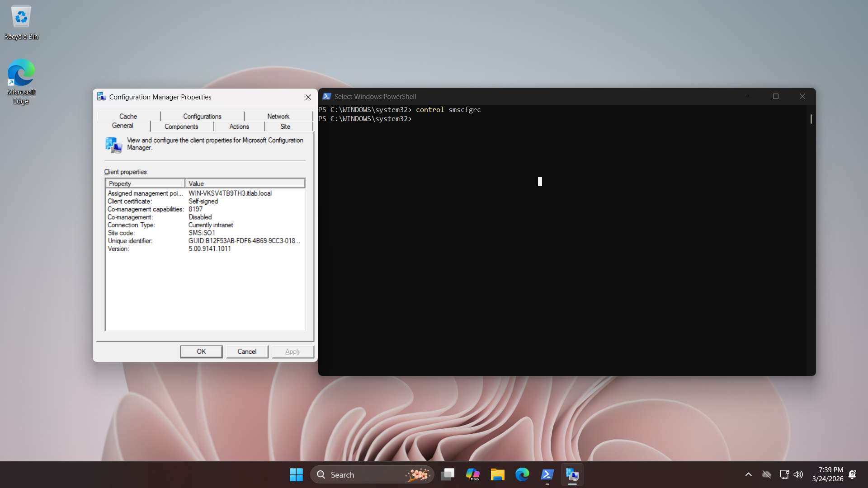Click the Cancel button
The height and width of the screenshot is (488, 868).
coord(247,352)
